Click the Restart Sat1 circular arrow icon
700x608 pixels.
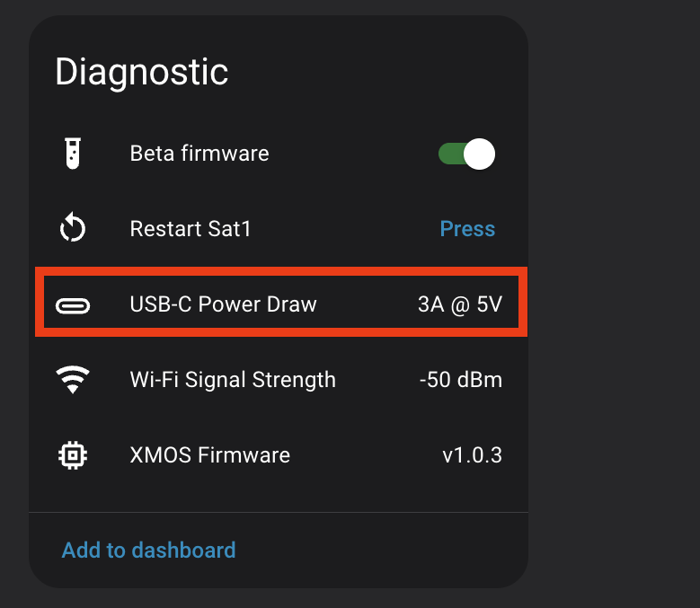coord(72,229)
